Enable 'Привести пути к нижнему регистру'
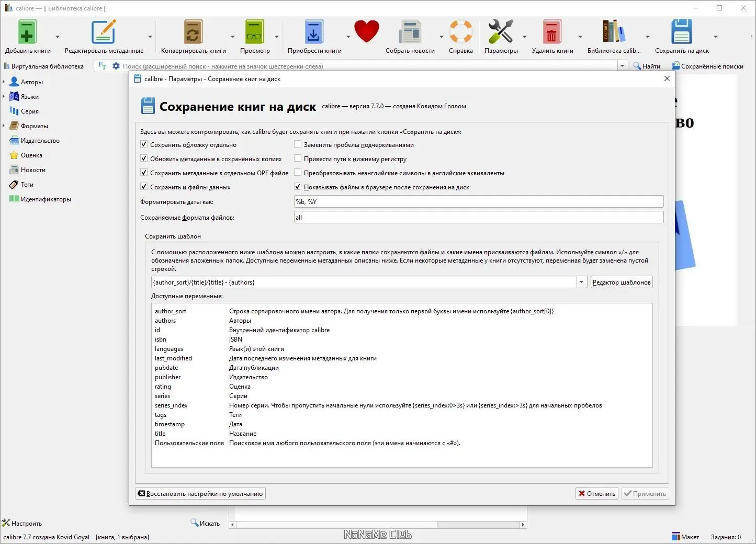The height and width of the screenshot is (544, 756). [298, 158]
